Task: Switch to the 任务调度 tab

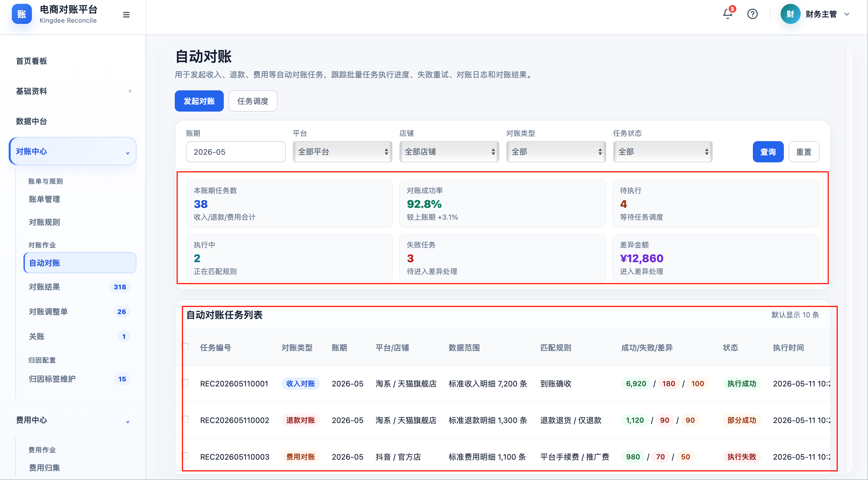Action: [x=253, y=101]
